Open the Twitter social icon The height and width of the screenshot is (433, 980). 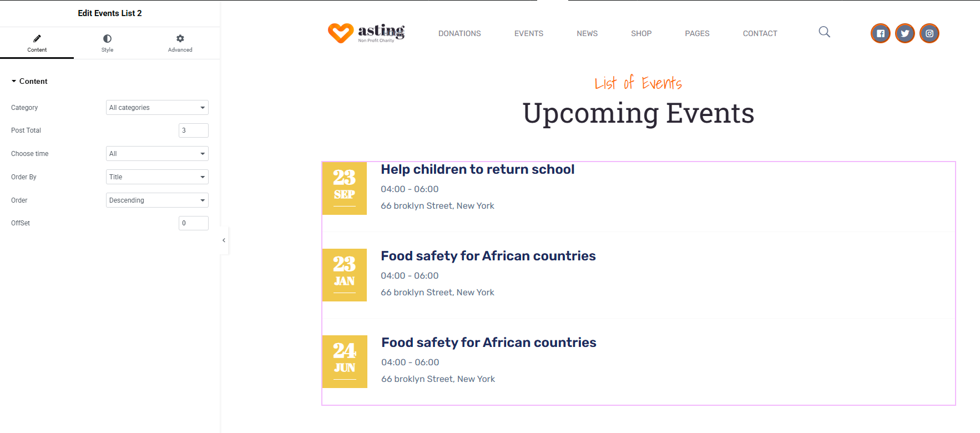point(905,33)
